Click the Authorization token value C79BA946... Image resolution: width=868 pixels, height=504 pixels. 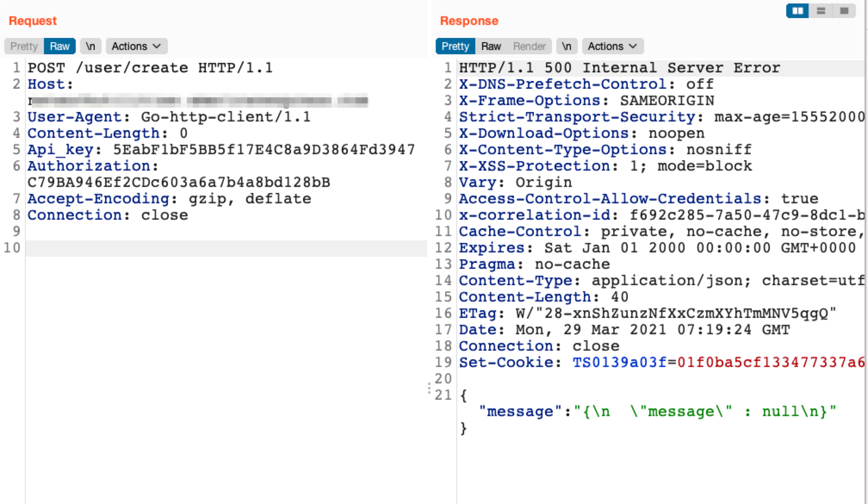point(179,182)
